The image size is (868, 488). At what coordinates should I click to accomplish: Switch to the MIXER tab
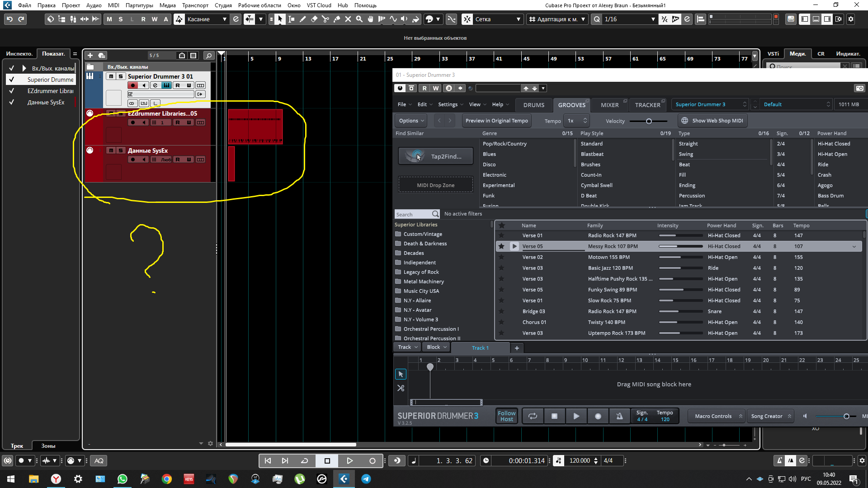609,105
